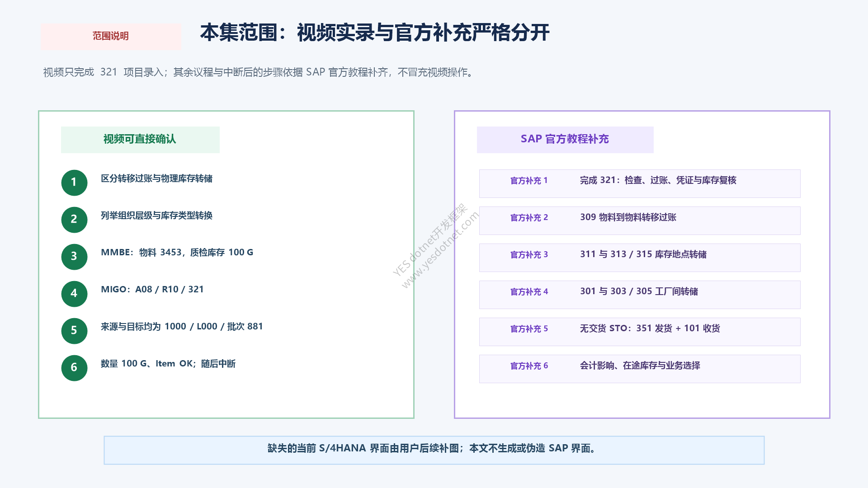Viewport: 868px width, 488px height.
Task: Click the text 来源与目标均为 1000 / L000 / 批次 881
Action: [182, 327]
